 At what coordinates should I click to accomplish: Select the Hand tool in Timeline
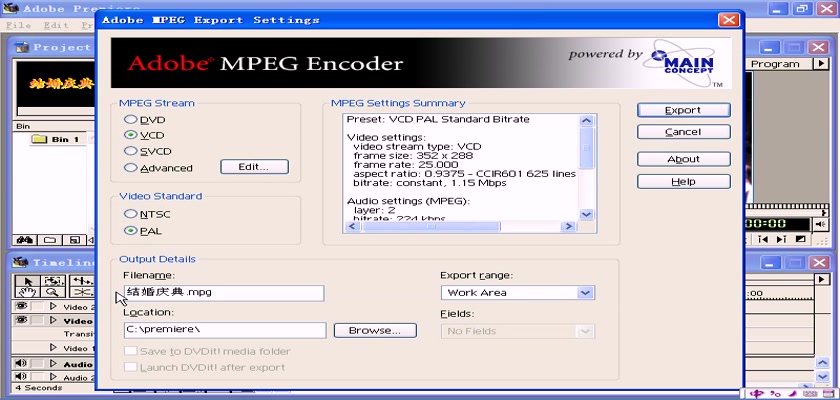coord(28,292)
